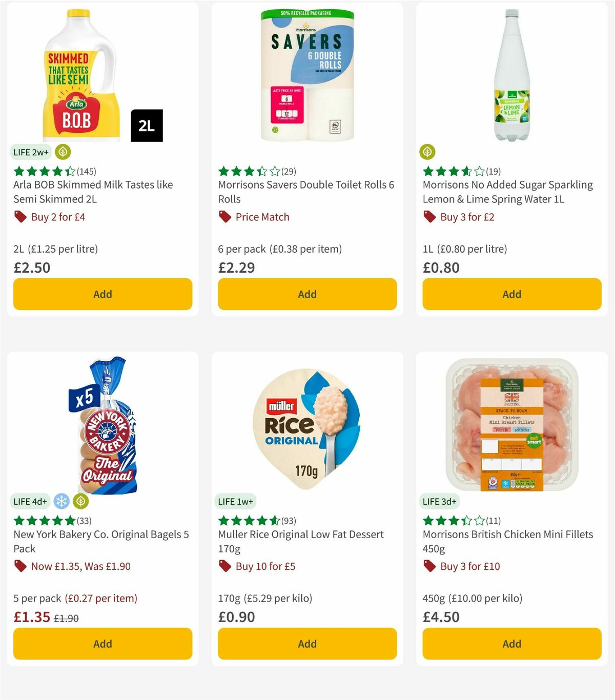This screenshot has width=615, height=700.
Task: Open the LIFE 4d+ badge on New York bagels
Action: pyautogui.click(x=30, y=501)
